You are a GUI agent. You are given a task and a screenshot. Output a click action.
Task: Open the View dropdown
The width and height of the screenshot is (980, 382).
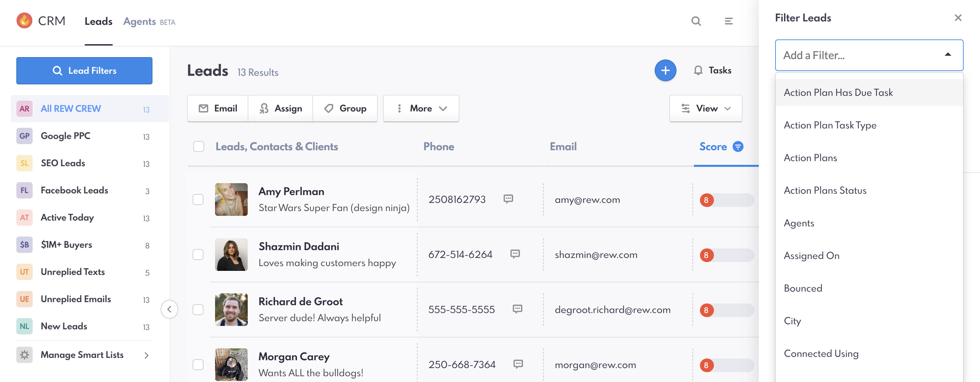pos(706,108)
